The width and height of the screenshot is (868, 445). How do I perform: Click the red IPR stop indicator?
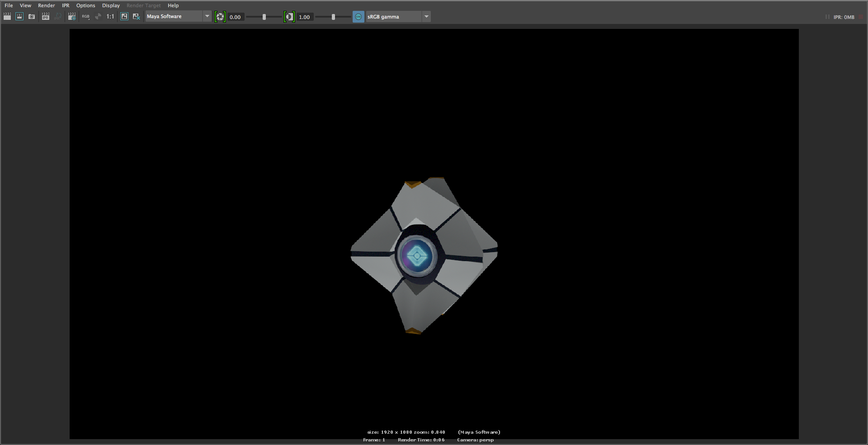(861, 17)
